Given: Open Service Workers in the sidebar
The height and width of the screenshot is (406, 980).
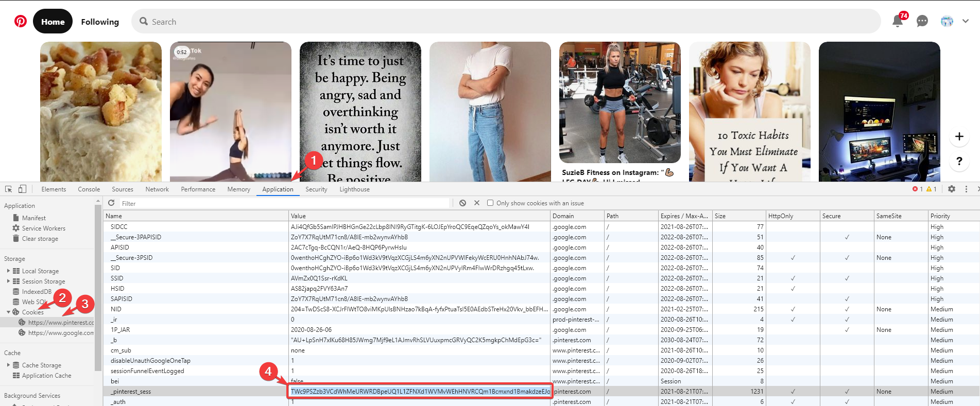Looking at the screenshot, I should point(43,228).
